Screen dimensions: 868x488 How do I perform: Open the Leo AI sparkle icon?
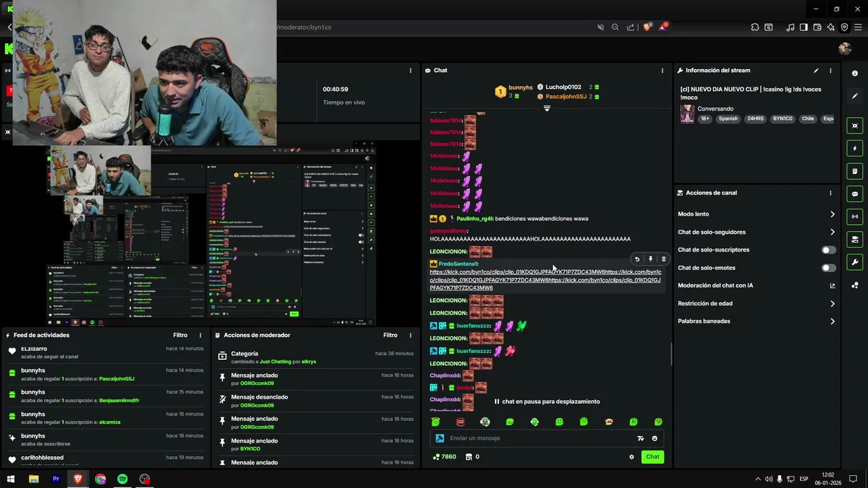[x=831, y=27]
